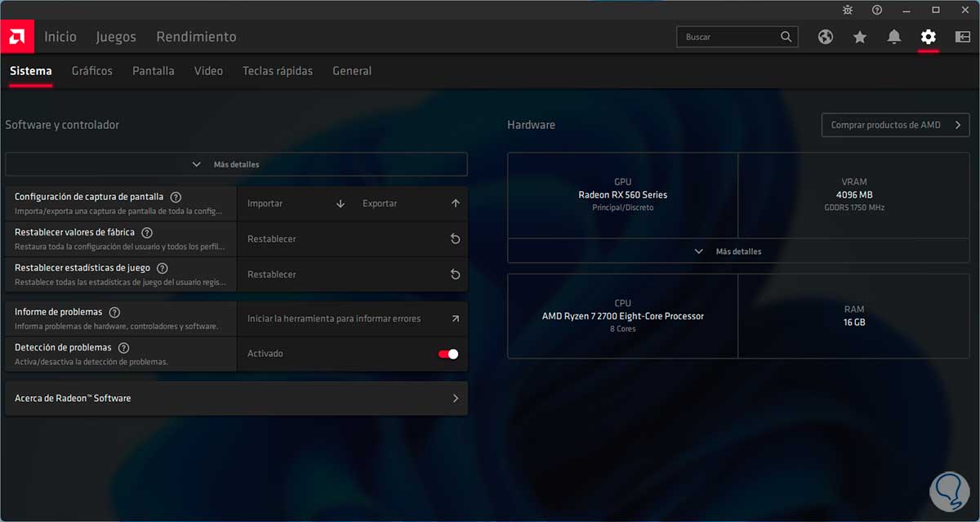
Task: Click the VRAM 4096 MB card
Action: pos(854,195)
